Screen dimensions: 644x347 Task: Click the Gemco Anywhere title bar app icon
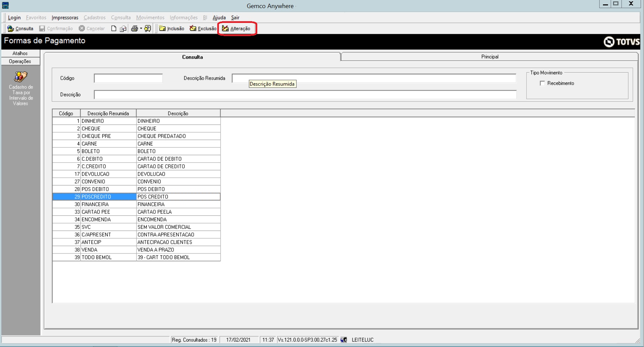pos(5,5)
